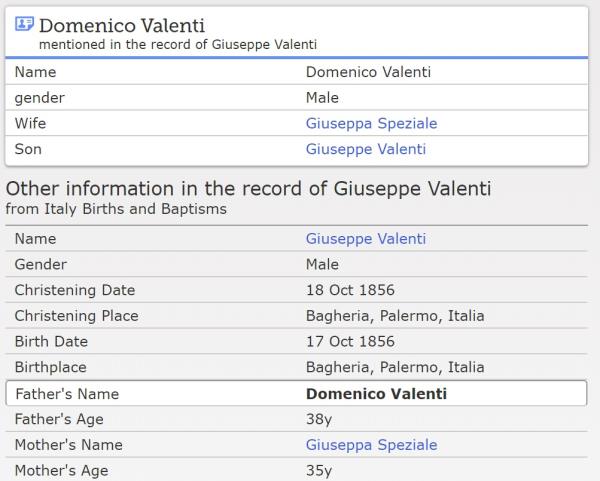Click the person record icon beside Domenico Valenti

tap(24, 24)
